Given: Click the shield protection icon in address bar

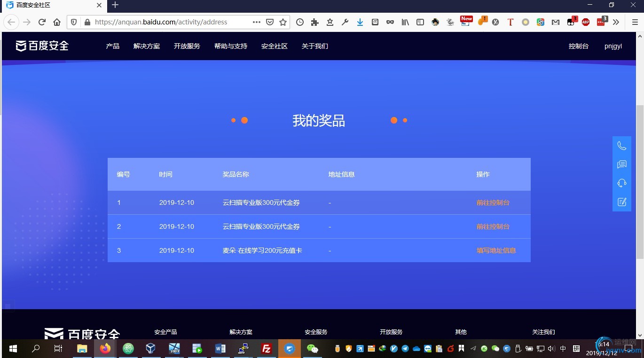Looking at the screenshot, I should [74, 22].
